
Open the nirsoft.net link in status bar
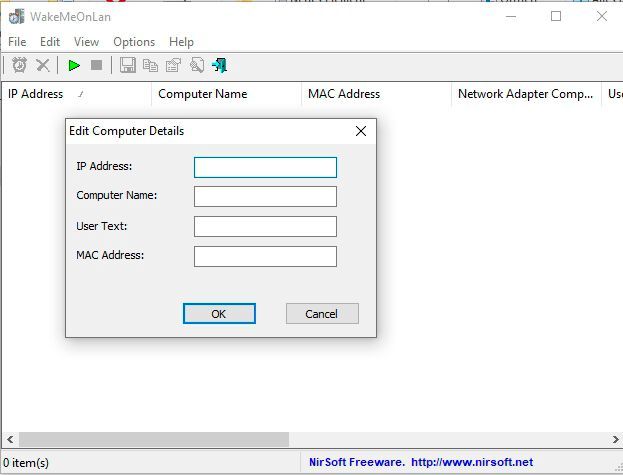(x=472, y=462)
